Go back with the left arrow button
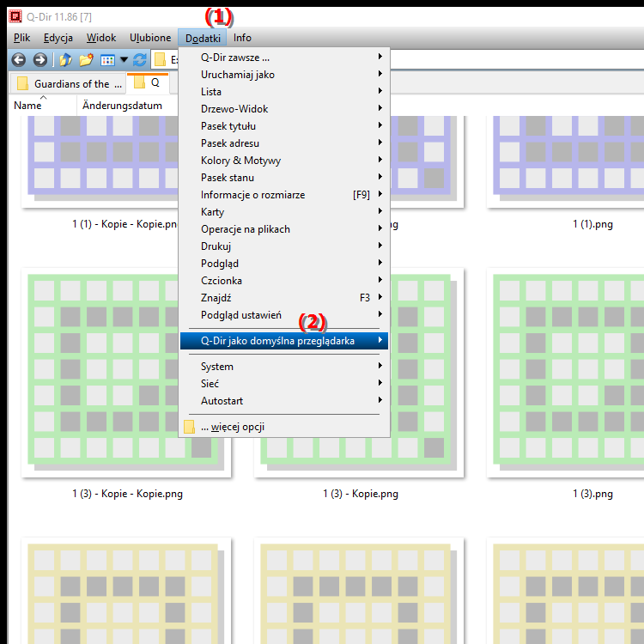Viewport: 644px width, 644px height. pyautogui.click(x=19, y=60)
